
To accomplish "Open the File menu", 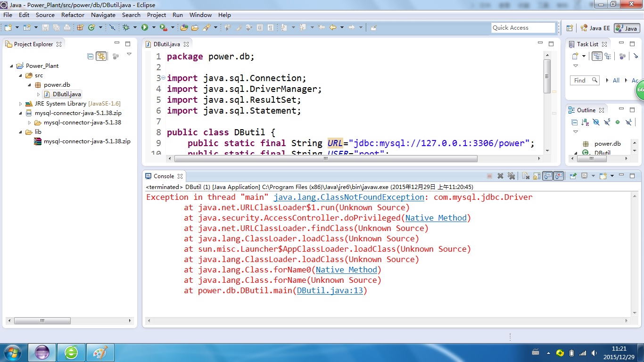I will [8, 15].
